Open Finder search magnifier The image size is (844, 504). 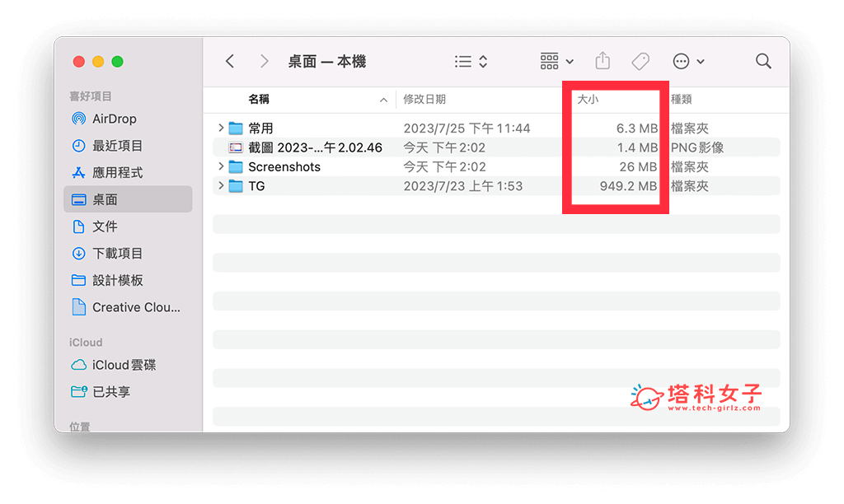click(x=763, y=61)
